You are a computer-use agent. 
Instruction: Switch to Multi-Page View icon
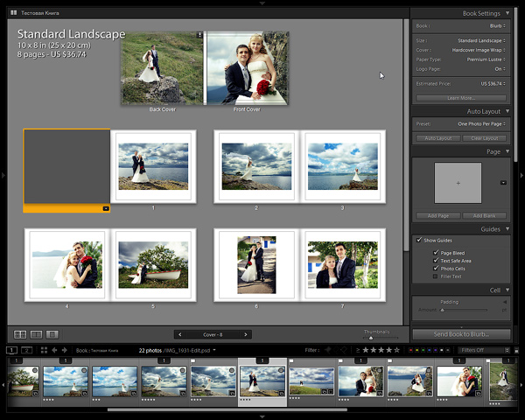20,334
